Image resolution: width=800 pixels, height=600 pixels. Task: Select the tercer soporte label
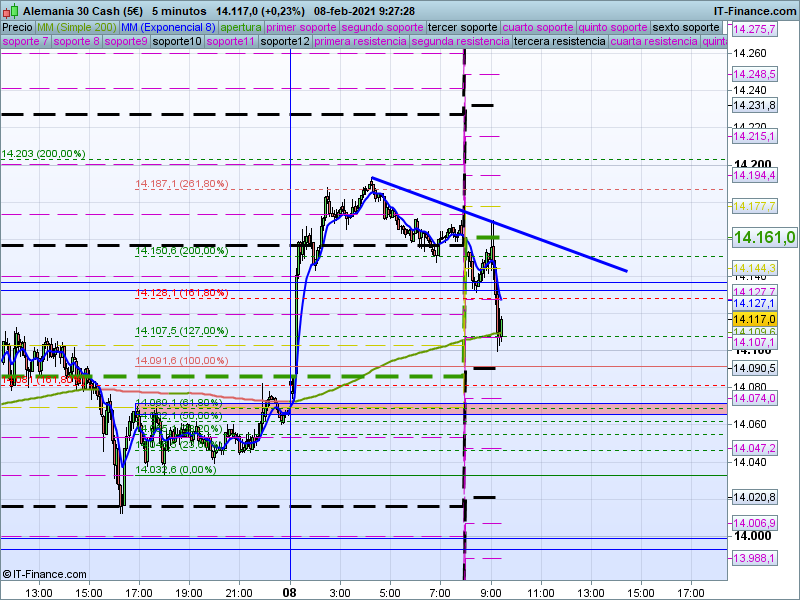coord(462,28)
